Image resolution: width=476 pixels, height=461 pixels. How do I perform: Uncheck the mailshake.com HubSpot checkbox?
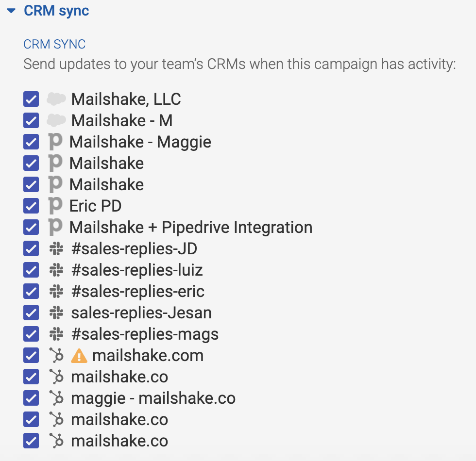point(31,356)
